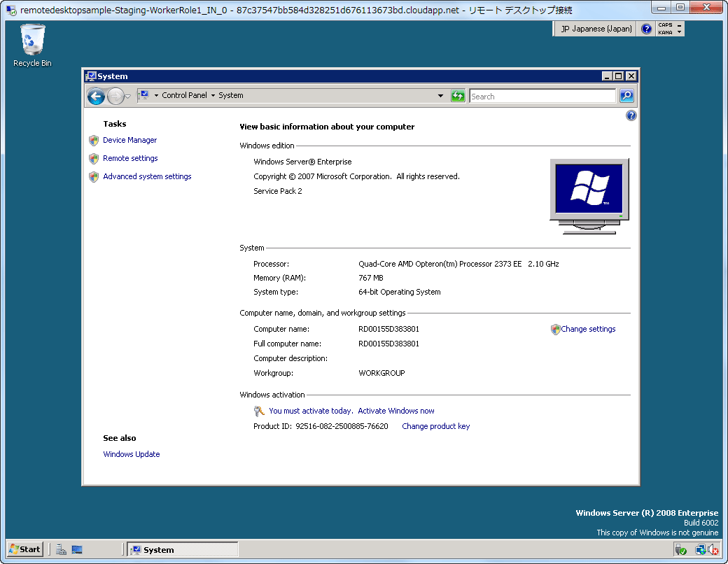Select the Windows Server® Enterprise text
Screen dimensions: 728x564
[x=302, y=162]
